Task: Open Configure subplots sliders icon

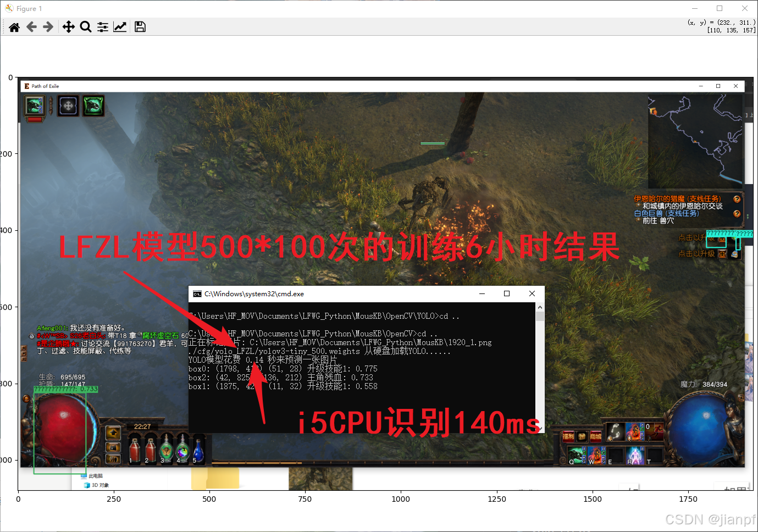Action: (103, 27)
